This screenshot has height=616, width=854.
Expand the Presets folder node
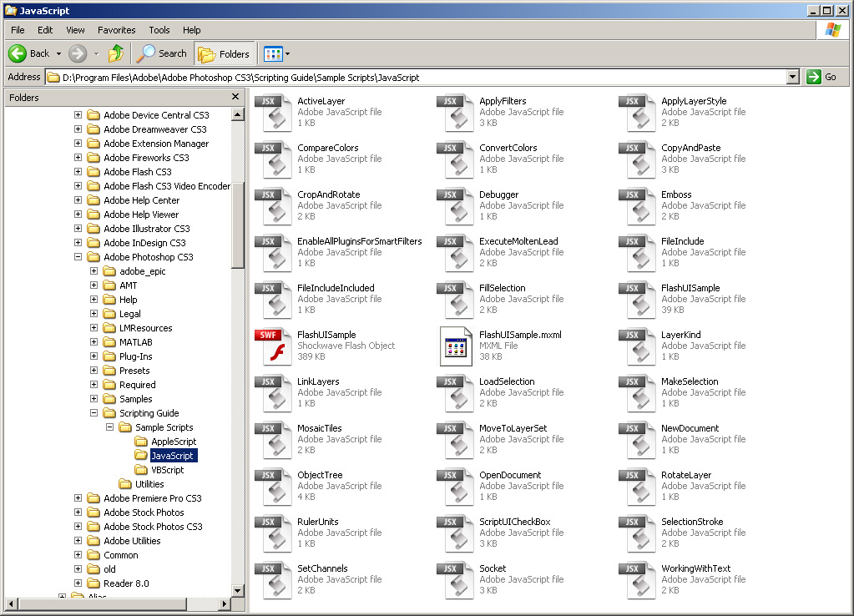[x=93, y=371]
